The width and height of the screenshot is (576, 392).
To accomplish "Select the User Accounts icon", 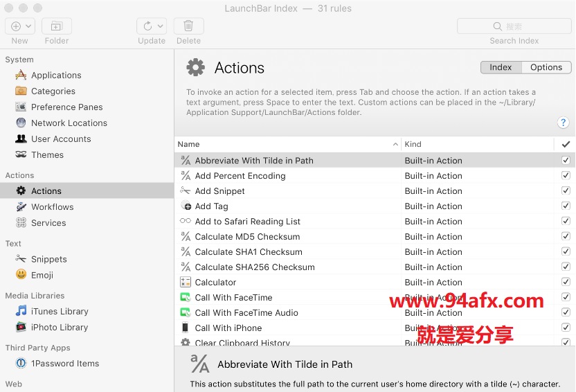I will pos(21,139).
